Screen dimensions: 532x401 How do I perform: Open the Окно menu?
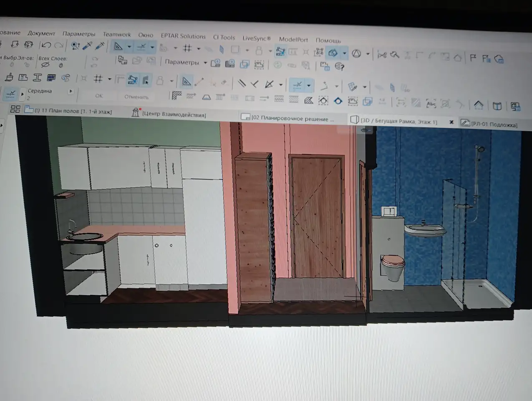point(146,35)
